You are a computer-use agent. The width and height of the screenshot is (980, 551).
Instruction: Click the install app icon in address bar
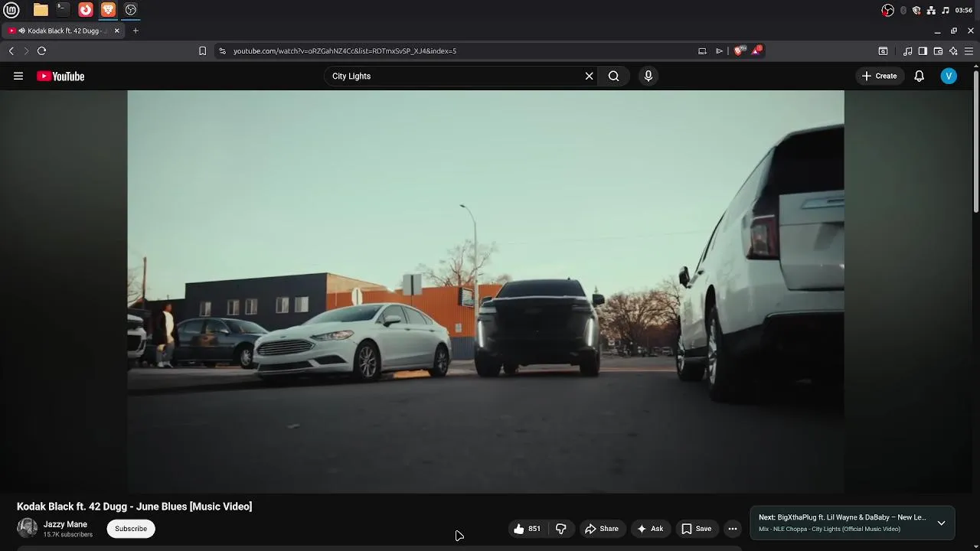click(702, 51)
